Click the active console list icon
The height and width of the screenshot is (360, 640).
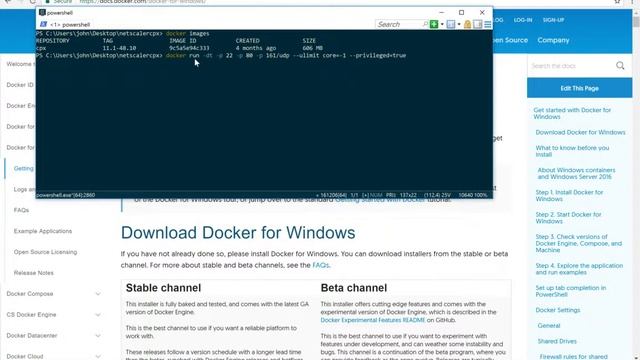451,24
